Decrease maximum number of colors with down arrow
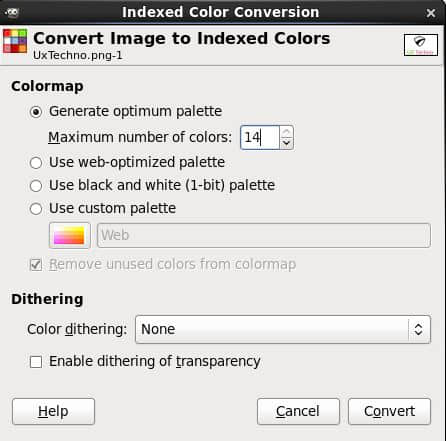446x441 pixels. 286,143
